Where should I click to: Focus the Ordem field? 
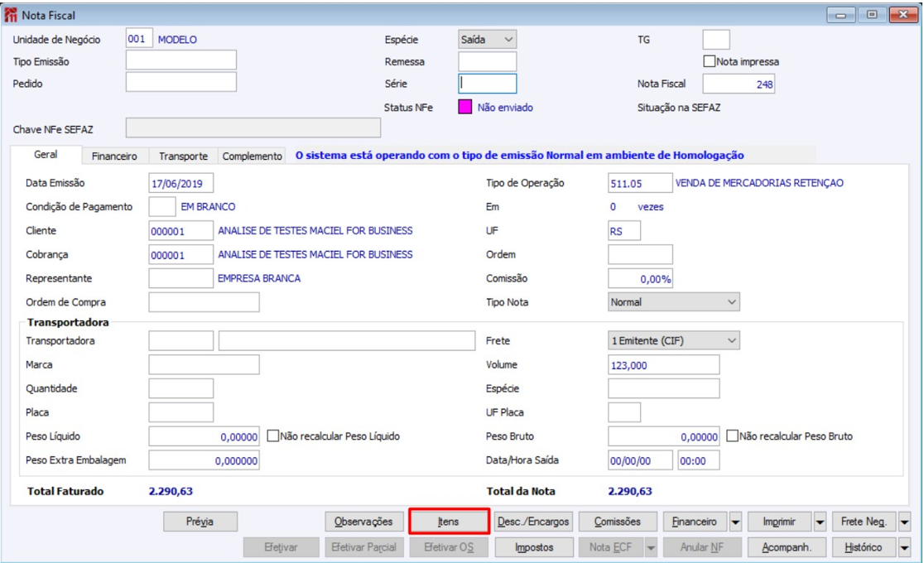(x=640, y=255)
